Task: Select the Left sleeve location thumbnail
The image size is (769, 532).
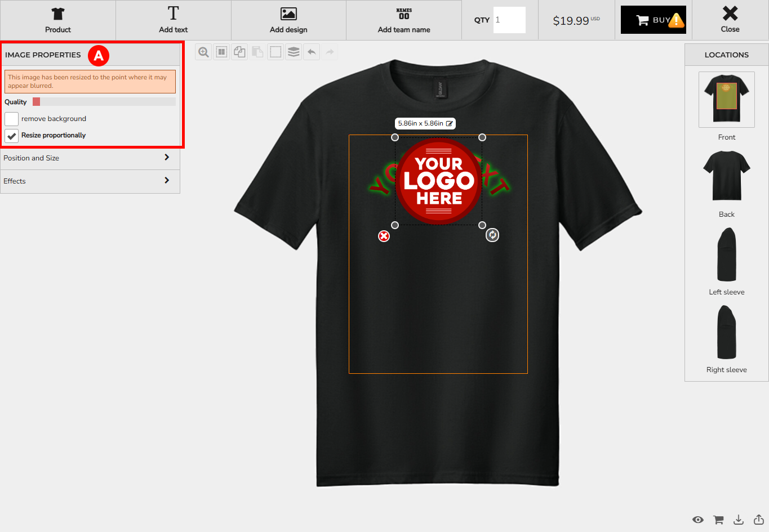Action: click(x=727, y=254)
